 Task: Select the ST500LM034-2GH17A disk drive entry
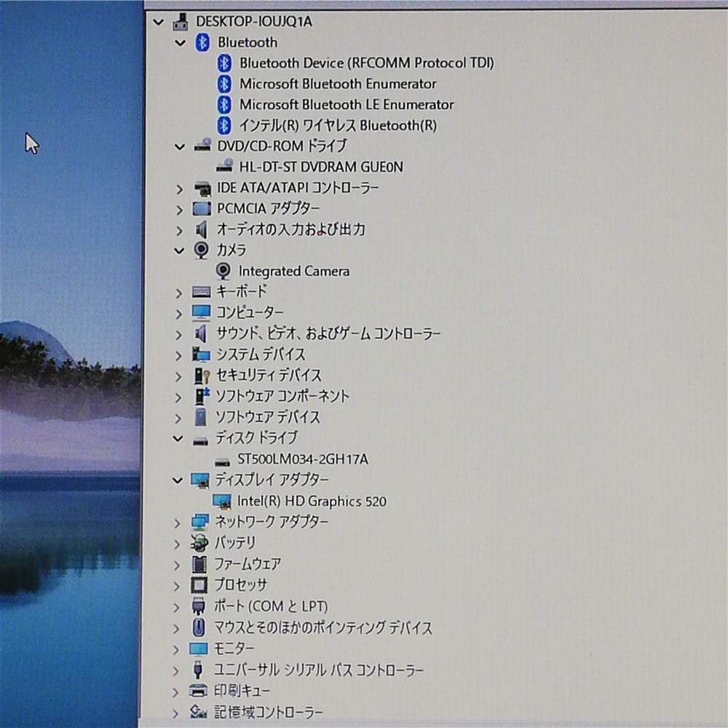303,459
